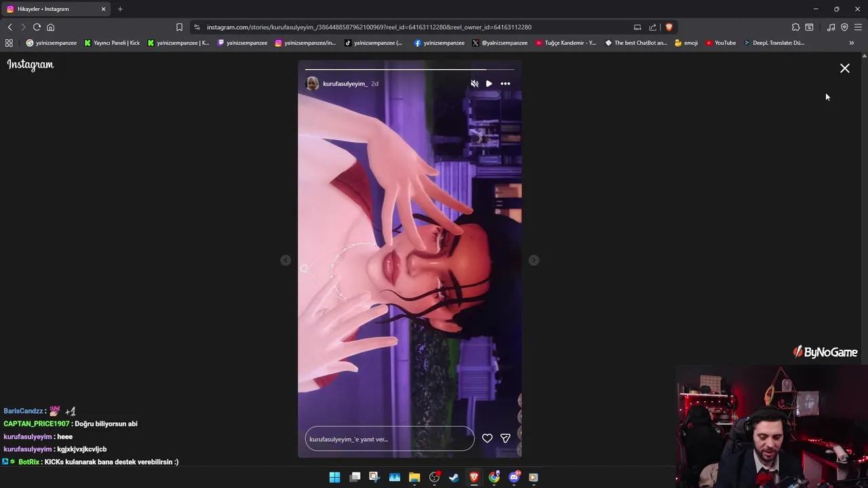View site information icon in address bar
Screen dimensions: 868x488
click(x=197, y=27)
